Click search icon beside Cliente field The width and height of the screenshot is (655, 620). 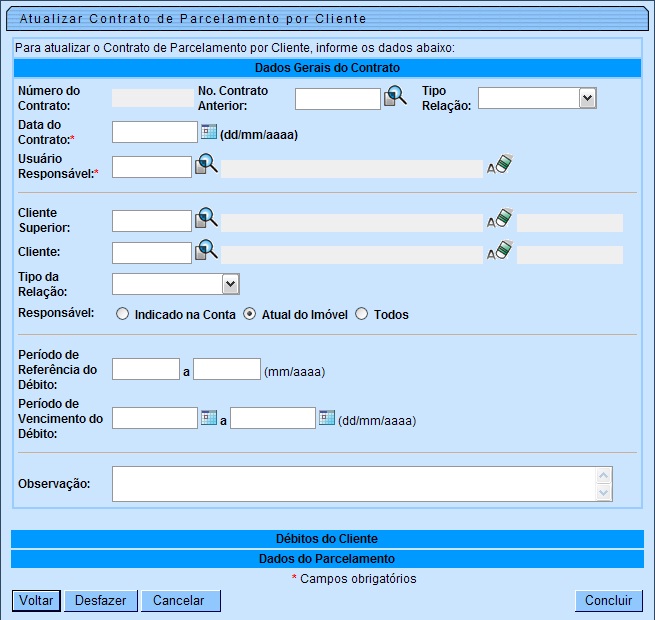[x=206, y=253]
